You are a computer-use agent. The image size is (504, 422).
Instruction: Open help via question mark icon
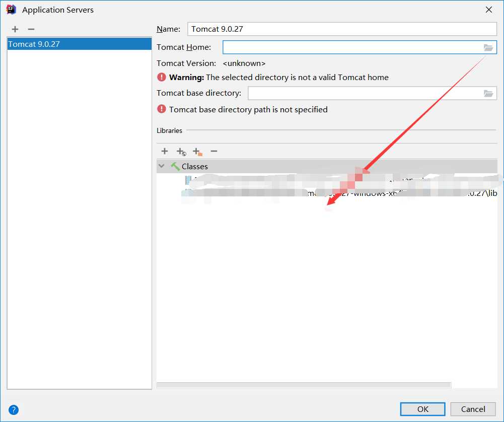(x=14, y=410)
